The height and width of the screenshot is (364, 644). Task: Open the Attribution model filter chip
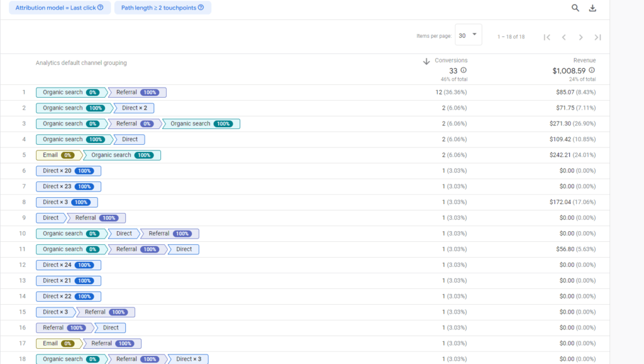[x=60, y=8]
